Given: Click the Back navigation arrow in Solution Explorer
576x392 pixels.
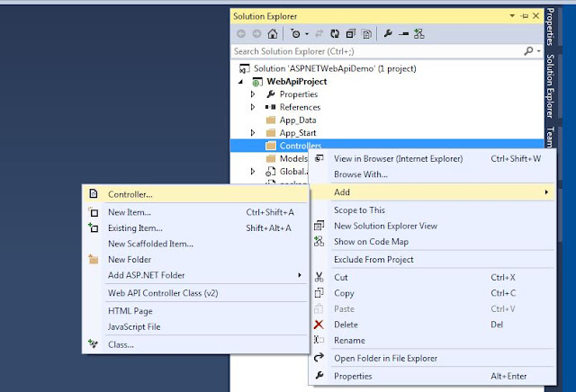Looking at the screenshot, I should (241, 34).
